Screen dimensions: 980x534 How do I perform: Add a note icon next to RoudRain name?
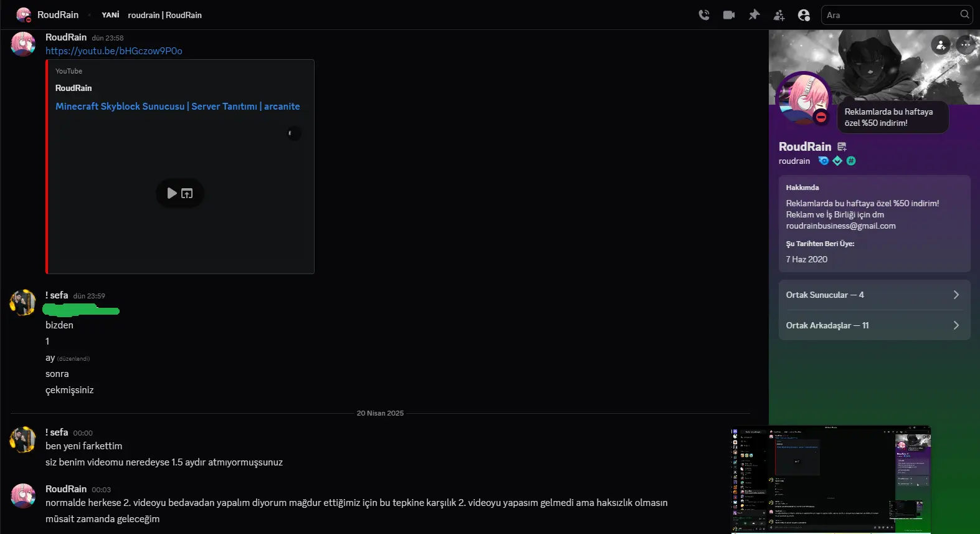pos(842,146)
